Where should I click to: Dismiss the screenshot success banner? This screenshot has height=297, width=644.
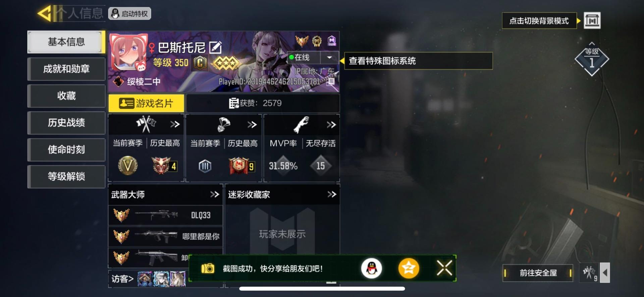(444, 268)
